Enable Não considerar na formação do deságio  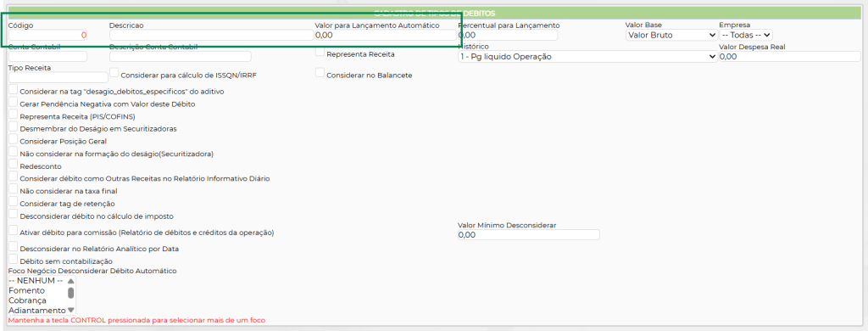coord(14,152)
